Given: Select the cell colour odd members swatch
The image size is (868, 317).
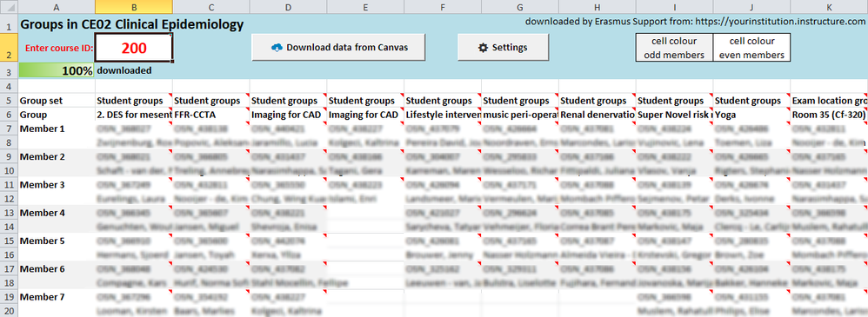Looking at the screenshot, I should point(674,48).
